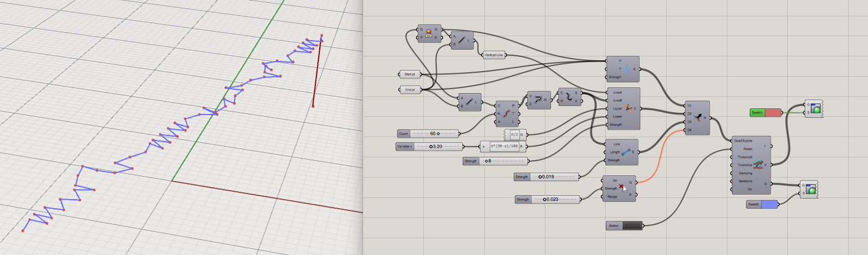Click the LineA input label
The height and width of the screenshot is (255, 868).
[617, 93]
